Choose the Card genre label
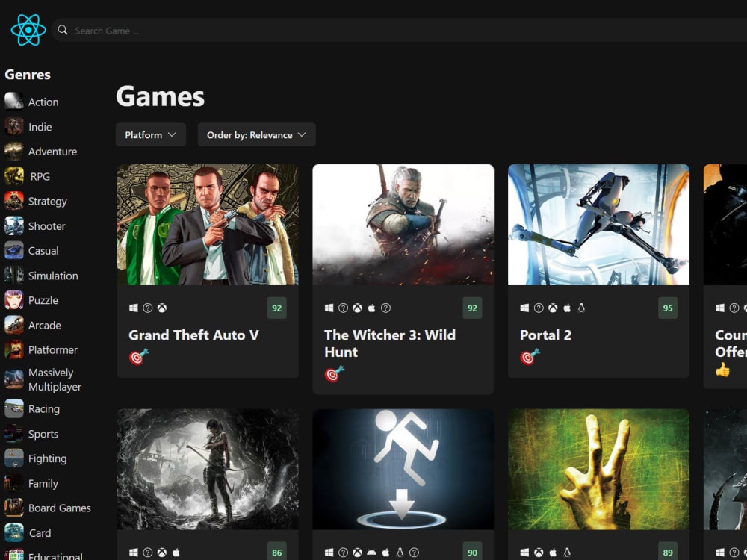Image resolution: width=747 pixels, height=560 pixels. coord(40,533)
